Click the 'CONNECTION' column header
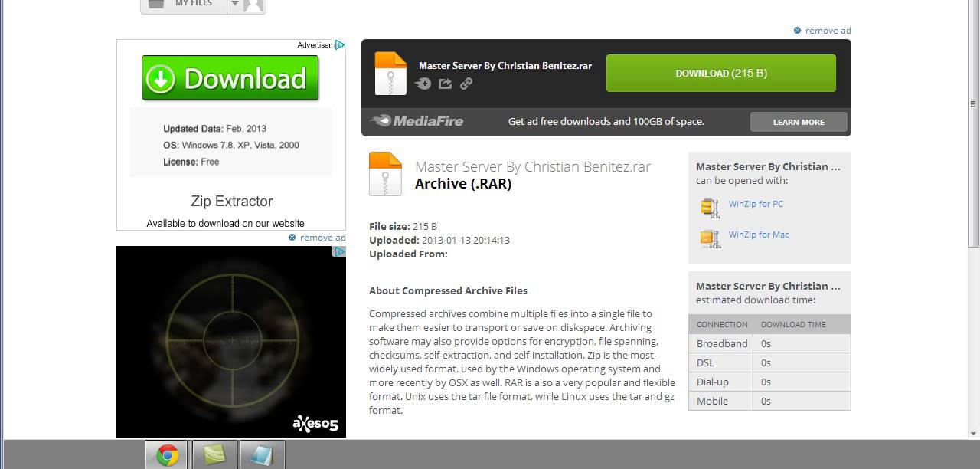Screen dimensions: 980x469 tap(722, 325)
